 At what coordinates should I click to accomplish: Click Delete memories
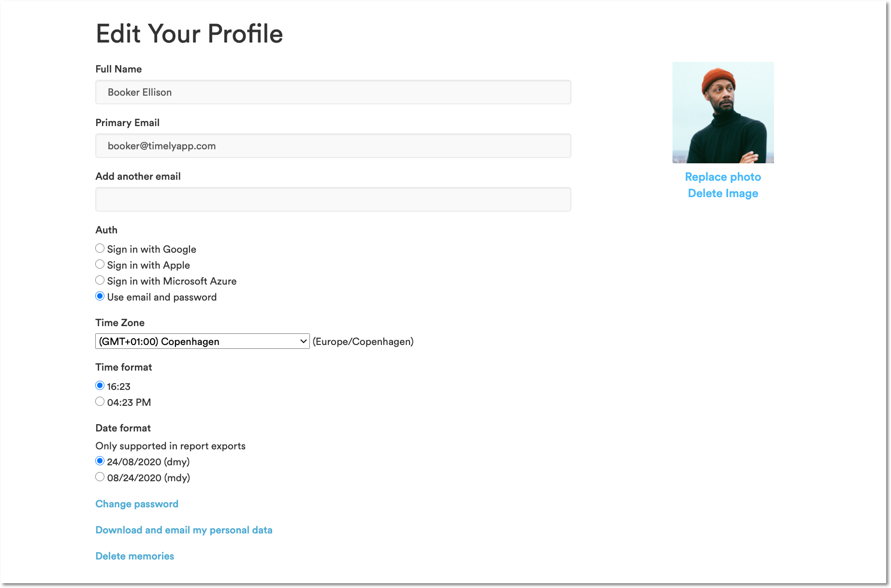coord(134,556)
